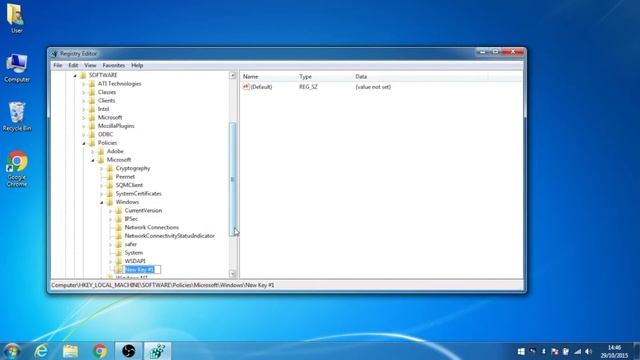Expand the Cryptography key
This screenshot has width=640, height=360.
[102, 169]
